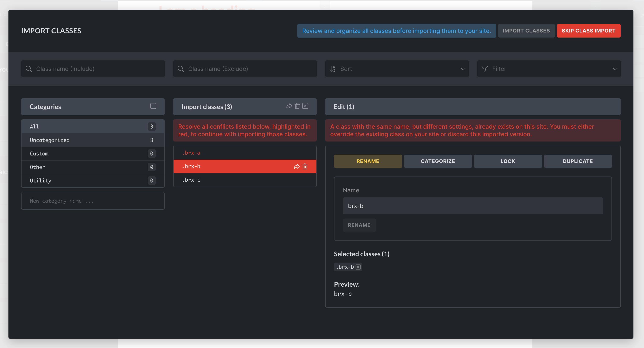Open the Sort dropdown
644x348 pixels.
[x=397, y=69]
